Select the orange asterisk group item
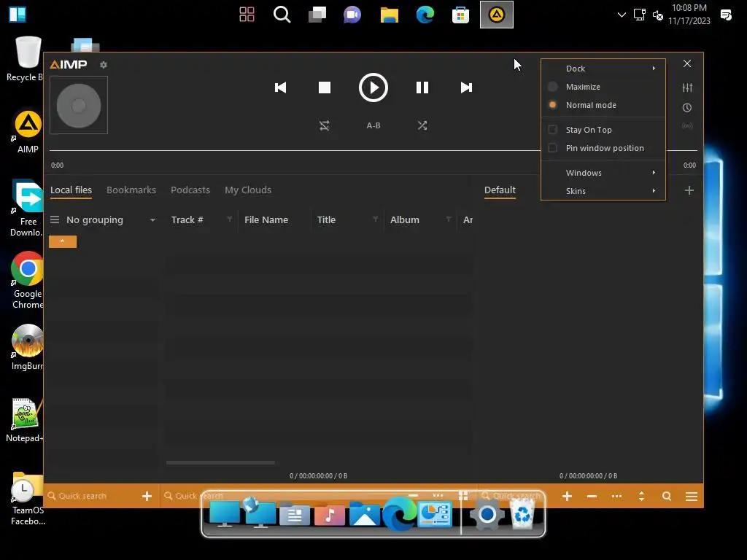This screenshot has width=747, height=560. click(63, 242)
